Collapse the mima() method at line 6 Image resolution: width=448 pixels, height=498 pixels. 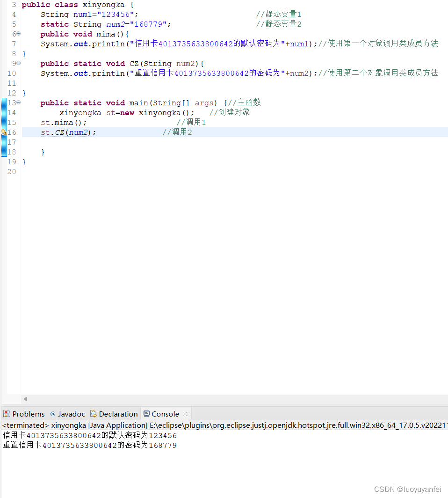click(18, 34)
